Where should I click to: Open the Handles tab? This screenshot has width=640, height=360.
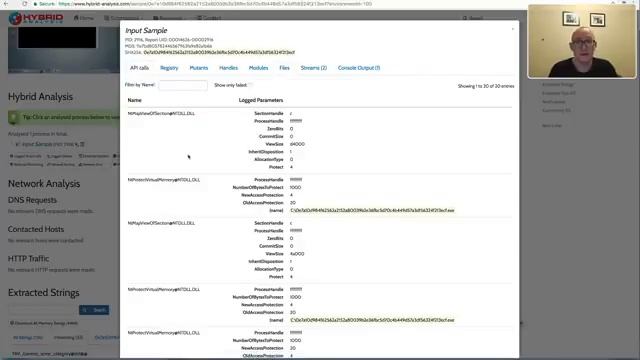(x=229, y=68)
